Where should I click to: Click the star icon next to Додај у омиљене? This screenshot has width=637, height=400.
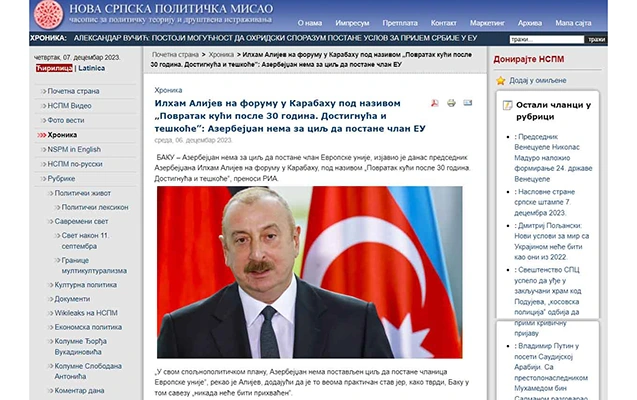click(x=500, y=79)
